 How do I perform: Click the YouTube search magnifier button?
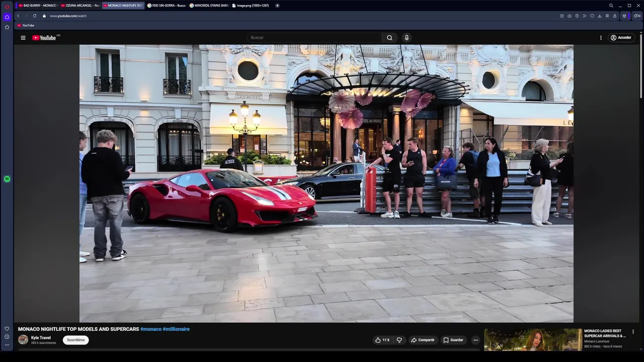tap(389, 38)
